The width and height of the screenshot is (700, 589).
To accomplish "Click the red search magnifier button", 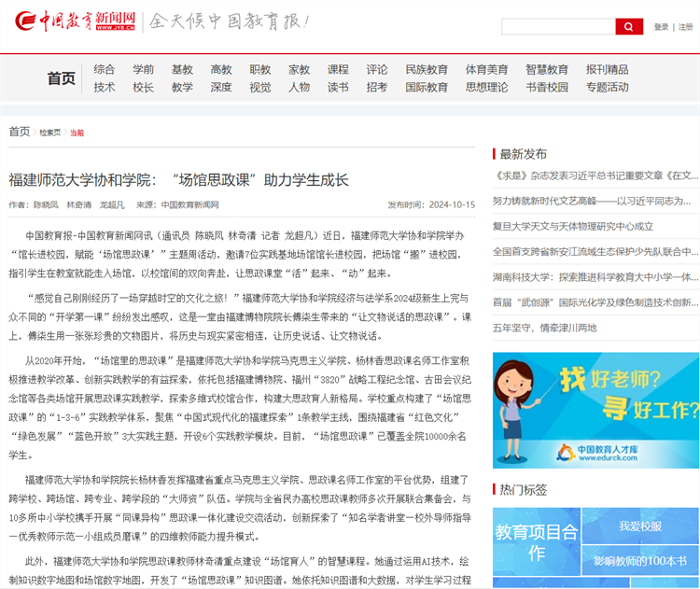I will coord(628,27).
